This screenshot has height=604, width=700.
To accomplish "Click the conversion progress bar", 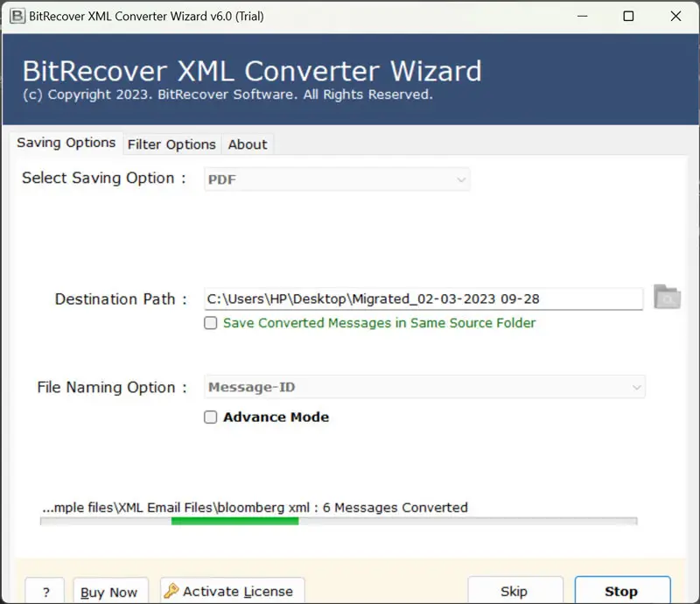I will [x=339, y=521].
